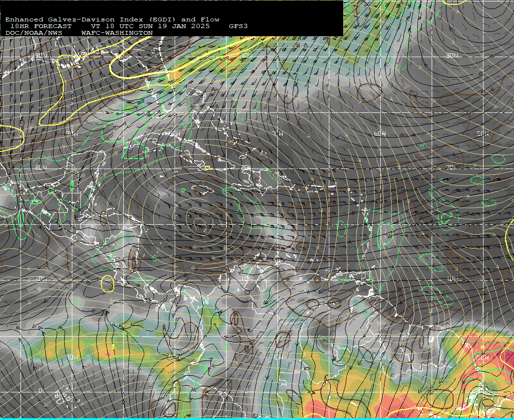Click the lower '60W' longitude label
514x420 pixels.
tap(380, 357)
